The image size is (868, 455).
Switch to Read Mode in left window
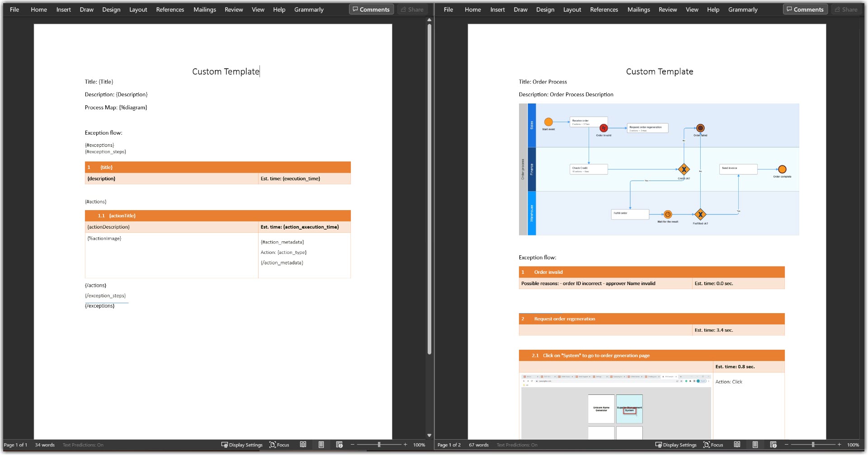coord(303,445)
